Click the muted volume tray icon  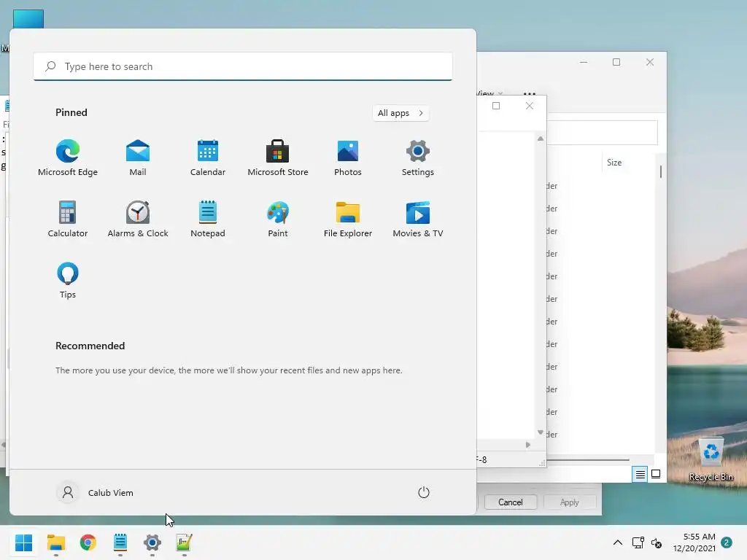click(x=657, y=542)
